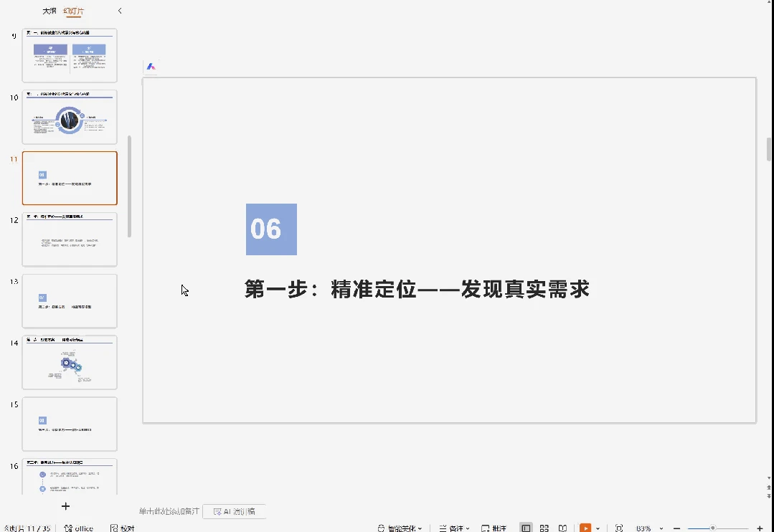Screen dimensions: 774x532
Task: Toggle the 备注 notes pane
Action: click(x=454, y=528)
